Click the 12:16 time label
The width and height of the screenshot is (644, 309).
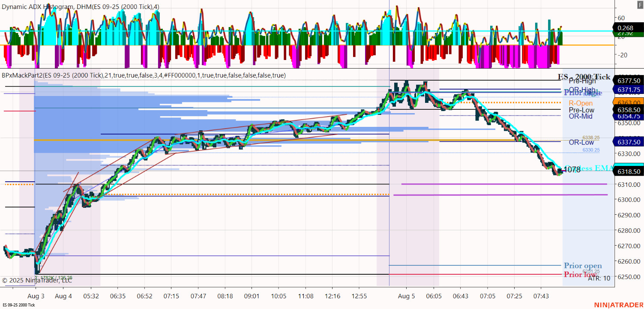(x=332, y=296)
